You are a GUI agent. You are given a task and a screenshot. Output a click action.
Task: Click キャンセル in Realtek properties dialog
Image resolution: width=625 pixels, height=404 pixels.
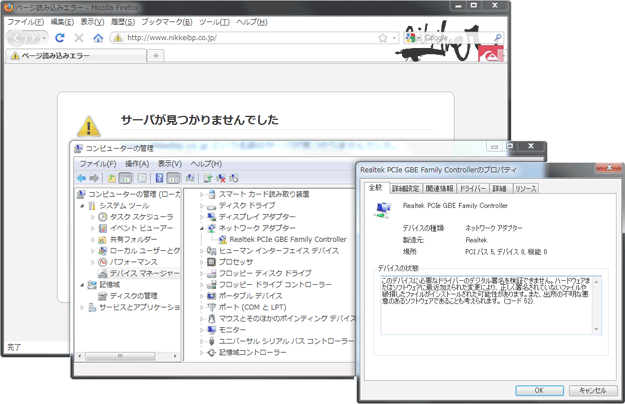coord(593,390)
